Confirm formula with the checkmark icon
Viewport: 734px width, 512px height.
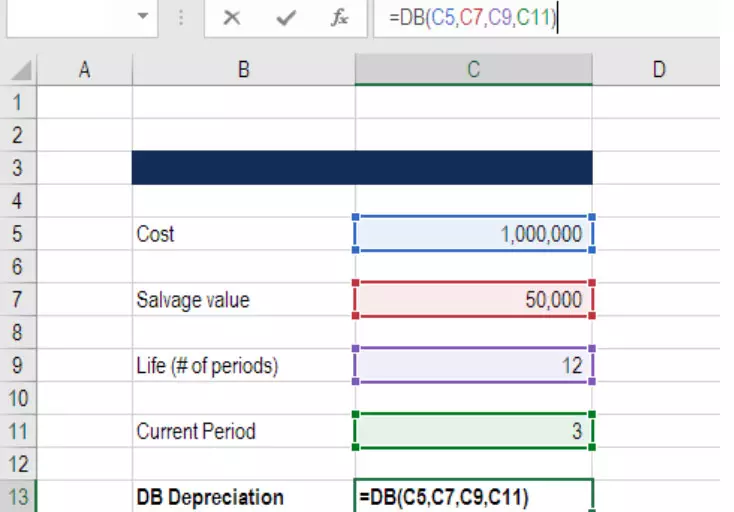coord(286,18)
